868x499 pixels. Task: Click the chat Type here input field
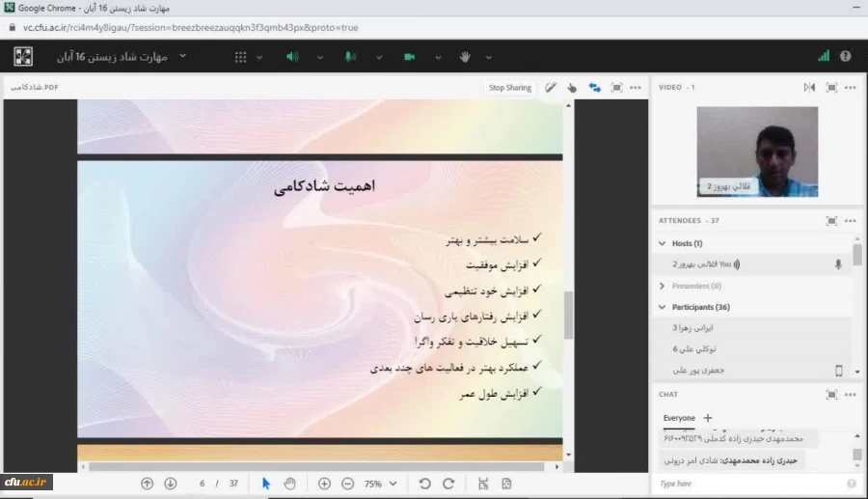[750, 484]
